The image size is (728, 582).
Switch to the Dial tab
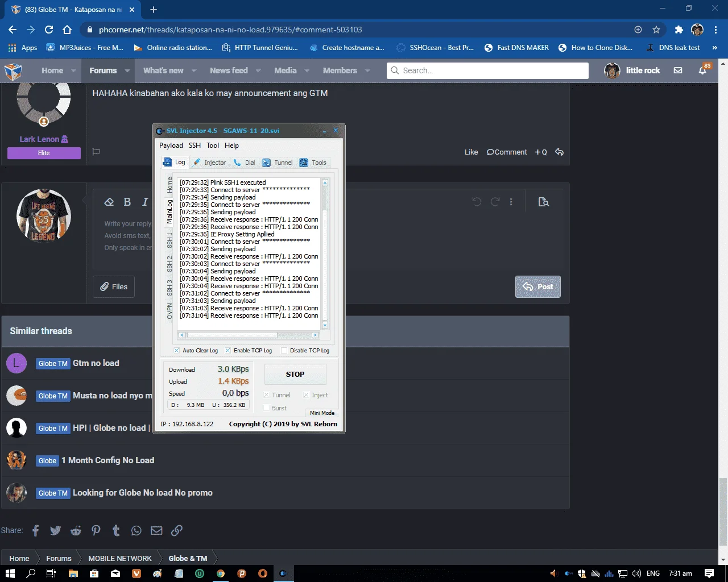[x=245, y=163]
